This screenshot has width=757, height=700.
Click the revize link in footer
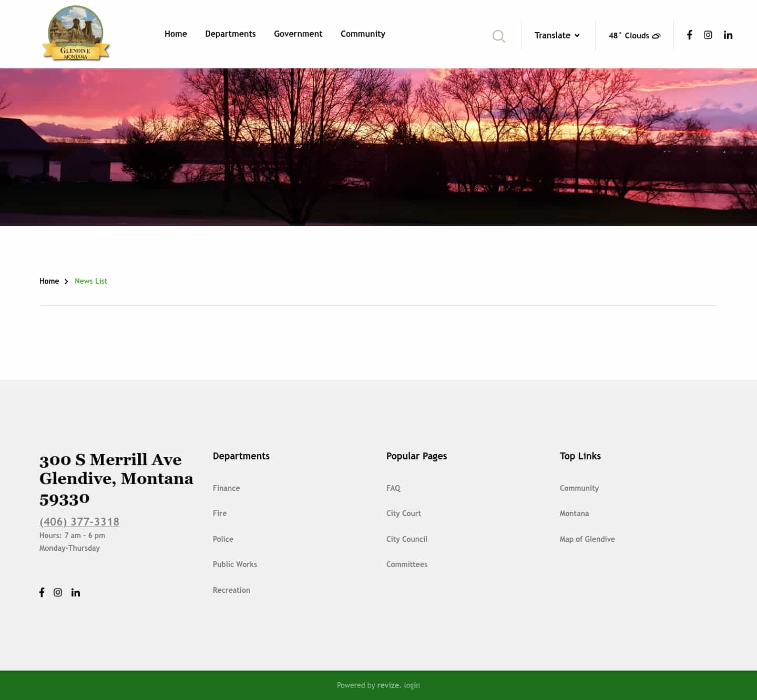tap(389, 685)
